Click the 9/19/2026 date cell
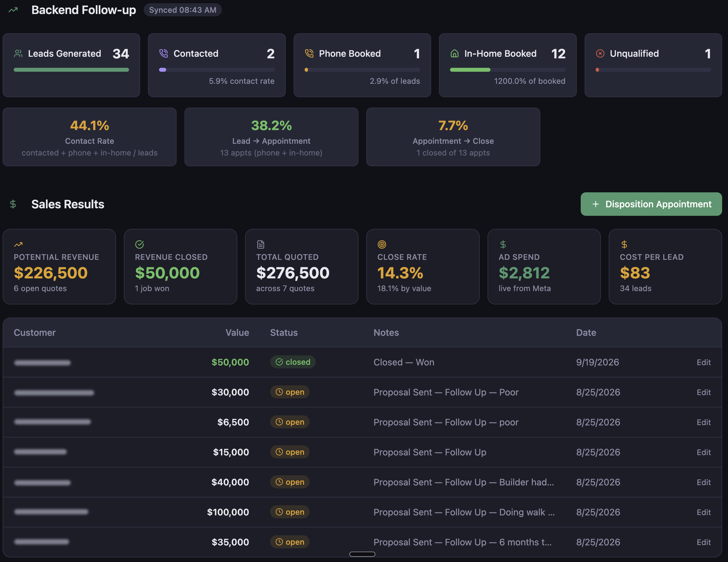 coord(597,362)
